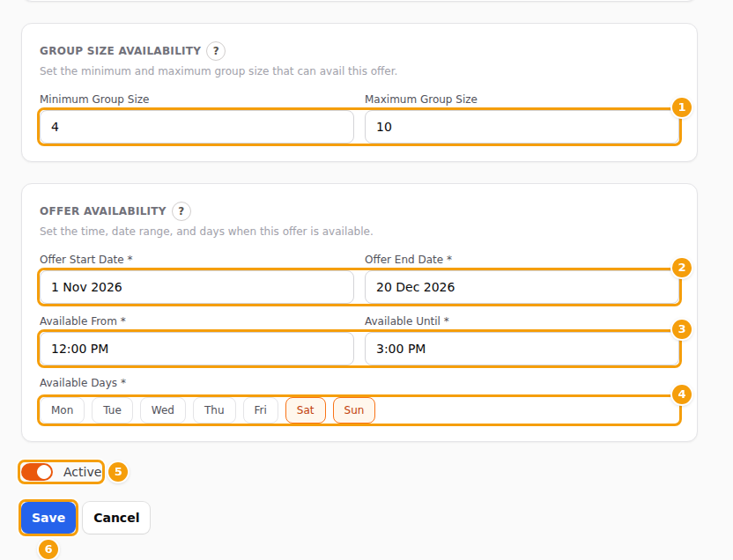Click the offer availability description text
The width and height of the screenshot is (733, 560).
(x=206, y=232)
